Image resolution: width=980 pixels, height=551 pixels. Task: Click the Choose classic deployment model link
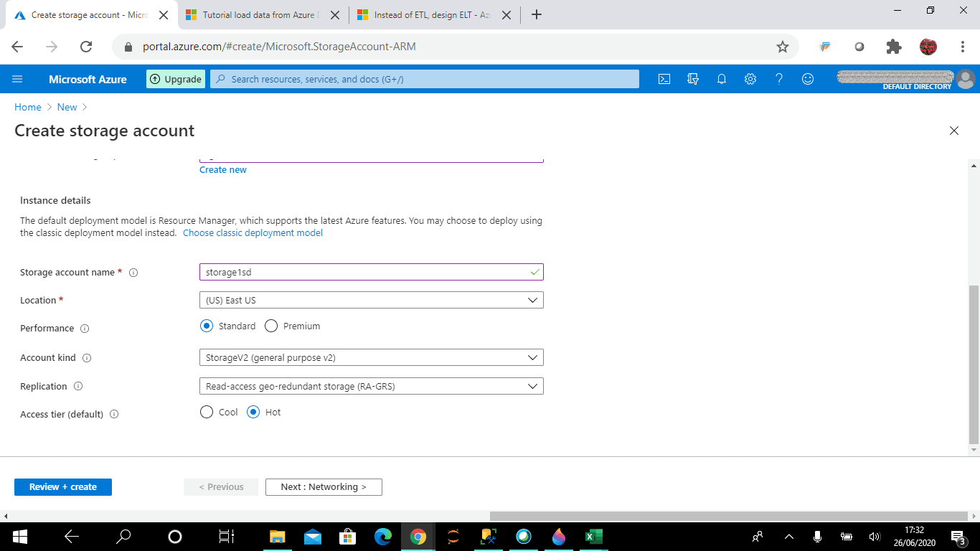pyautogui.click(x=253, y=232)
